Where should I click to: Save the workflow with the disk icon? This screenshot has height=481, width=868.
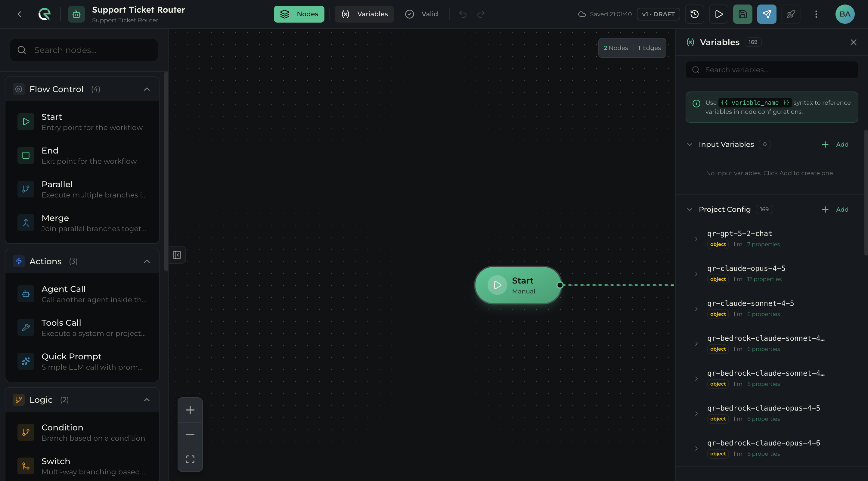(x=743, y=14)
